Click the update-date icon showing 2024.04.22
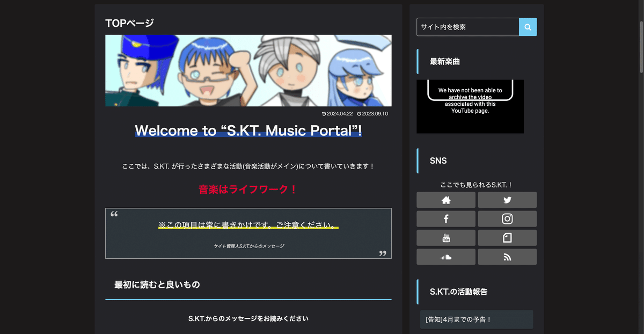644x334 pixels. pos(325,113)
